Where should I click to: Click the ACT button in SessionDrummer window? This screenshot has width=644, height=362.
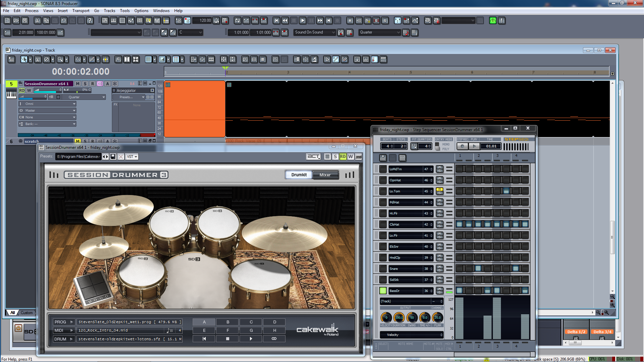tap(314, 157)
